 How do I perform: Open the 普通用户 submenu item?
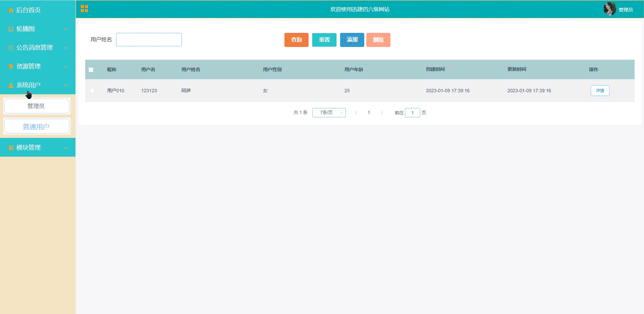click(37, 126)
